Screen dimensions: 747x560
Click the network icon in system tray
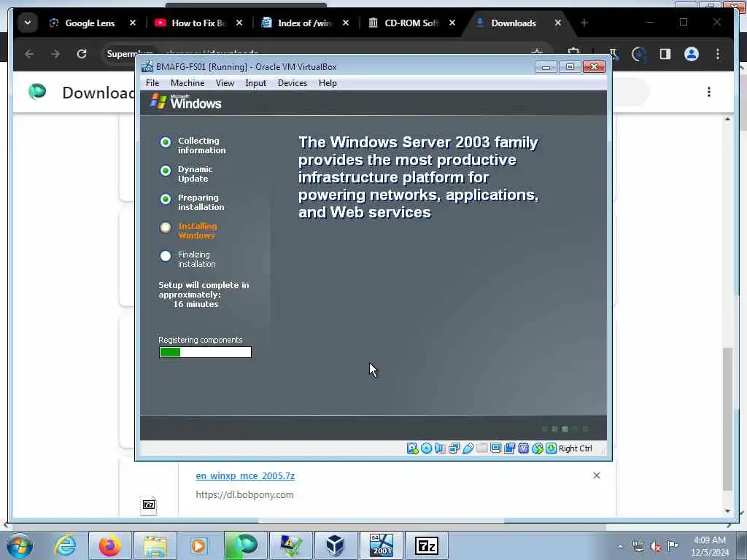coord(638,547)
